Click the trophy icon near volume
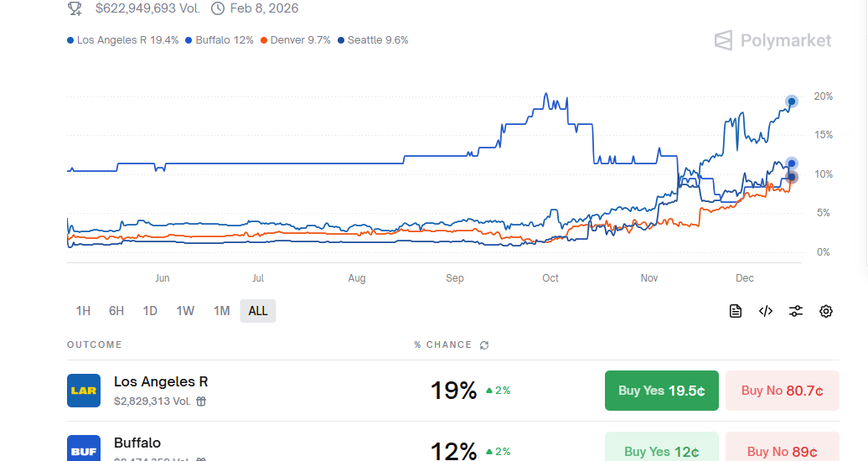This screenshot has height=461, width=868. tap(75, 8)
